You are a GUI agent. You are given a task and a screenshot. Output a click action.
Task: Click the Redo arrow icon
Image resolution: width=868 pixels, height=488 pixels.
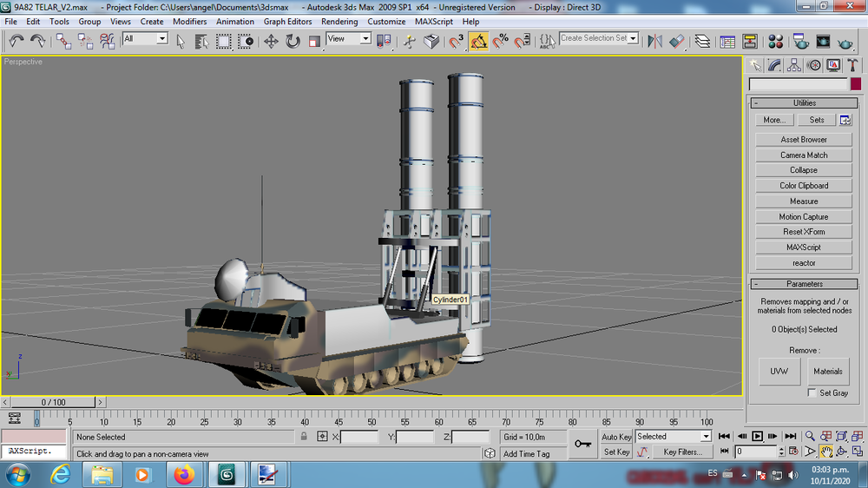37,41
